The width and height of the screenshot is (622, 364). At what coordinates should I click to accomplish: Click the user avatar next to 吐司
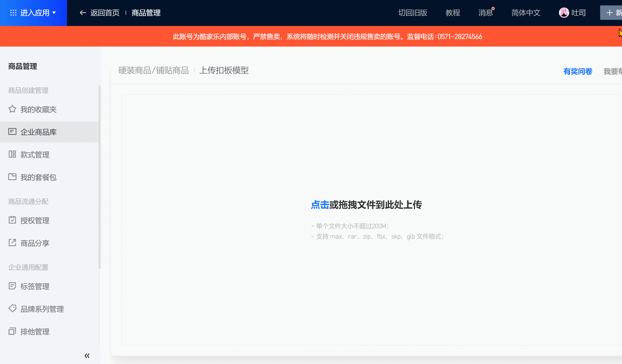[x=564, y=13]
